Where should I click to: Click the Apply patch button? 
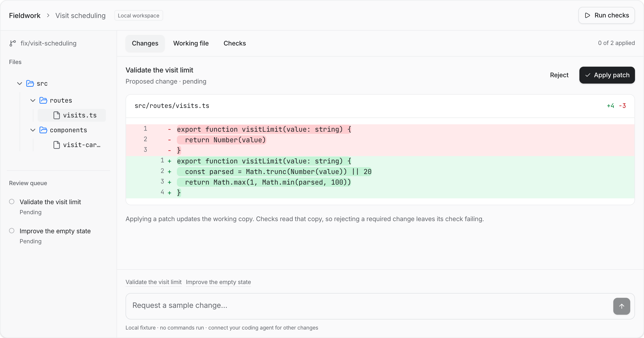point(607,75)
